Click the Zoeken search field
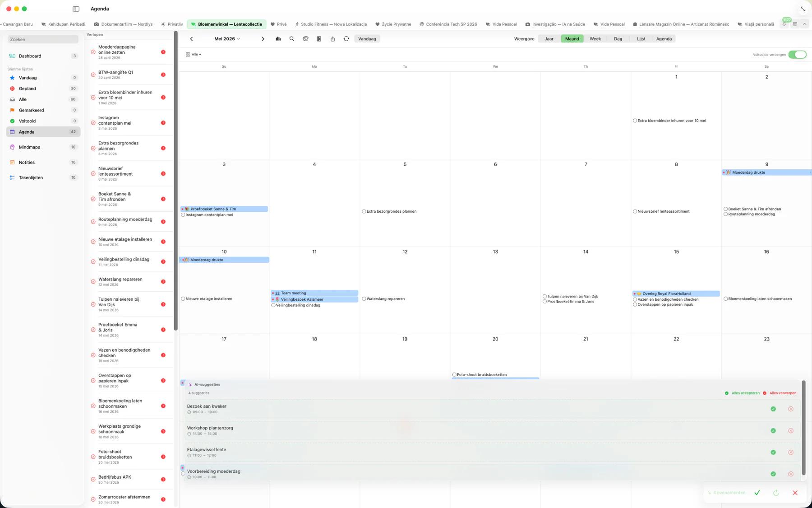This screenshot has width=812, height=508. point(43,39)
